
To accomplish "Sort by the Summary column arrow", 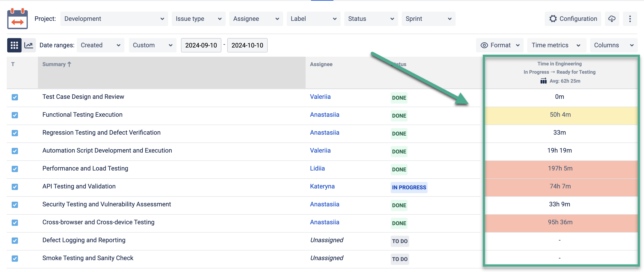I will [70, 64].
